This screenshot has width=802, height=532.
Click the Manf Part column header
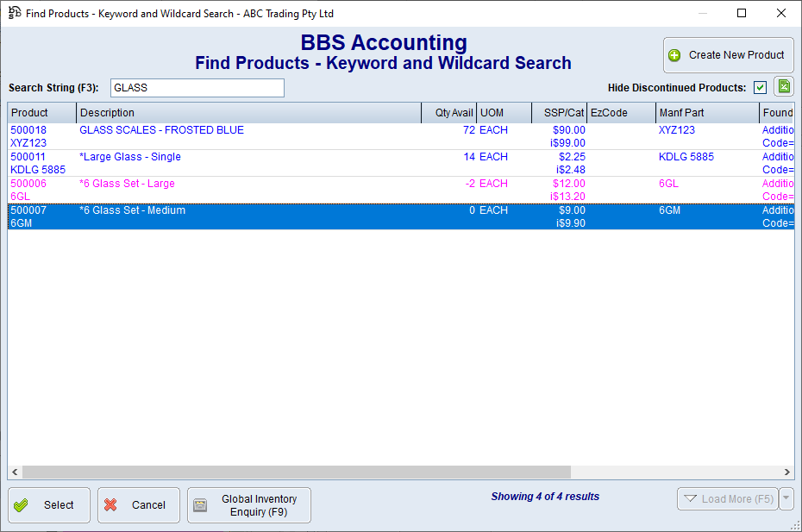coord(707,113)
